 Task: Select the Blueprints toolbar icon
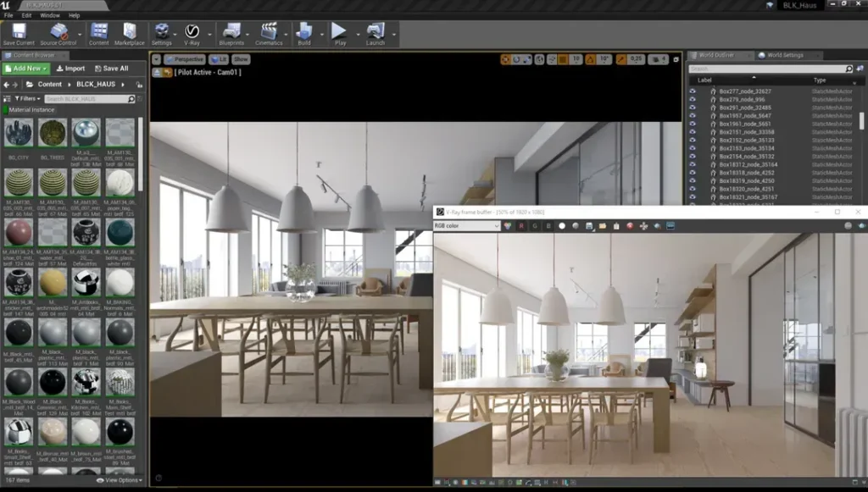tap(231, 31)
